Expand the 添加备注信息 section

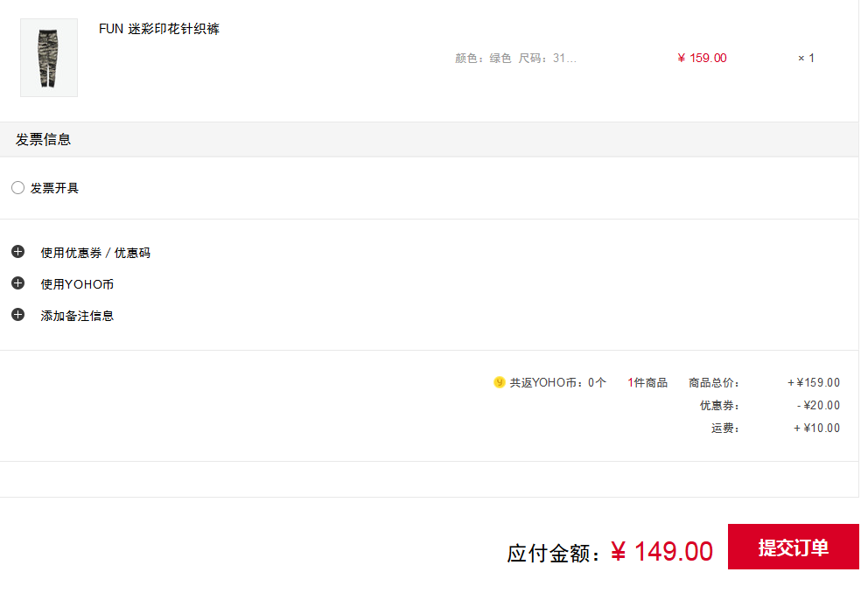(x=77, y=316)
